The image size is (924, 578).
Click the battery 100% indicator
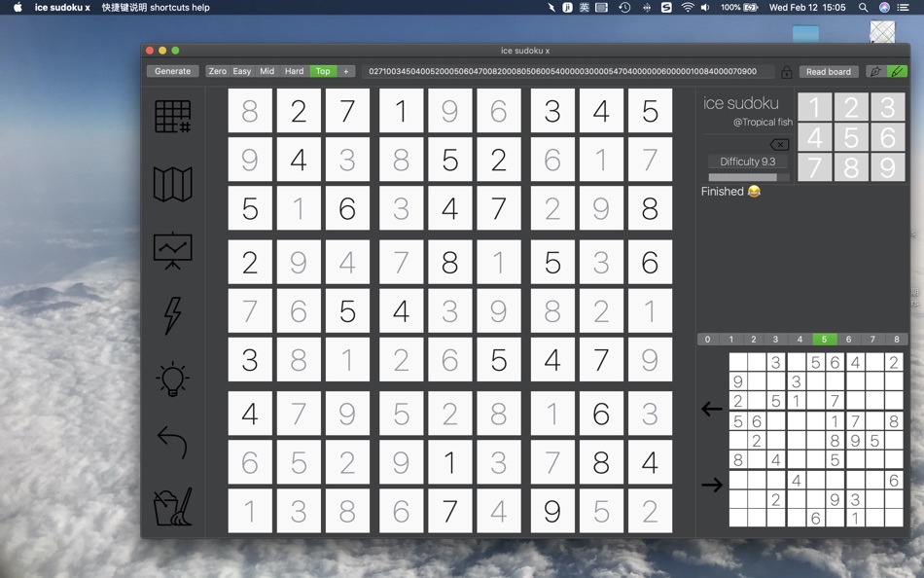pos(739,7)
